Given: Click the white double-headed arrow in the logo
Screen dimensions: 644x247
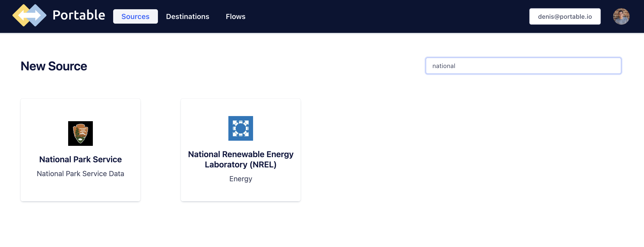Looking at the screenshot, I should [x=29, y=16].
